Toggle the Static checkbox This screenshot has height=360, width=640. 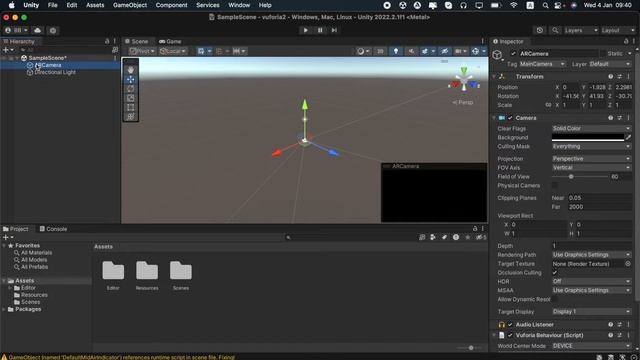coord(602,53)
